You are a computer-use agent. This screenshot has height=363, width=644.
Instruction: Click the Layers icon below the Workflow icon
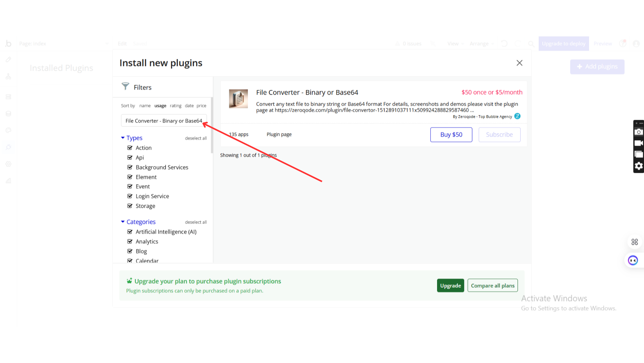tap(8, 97)
